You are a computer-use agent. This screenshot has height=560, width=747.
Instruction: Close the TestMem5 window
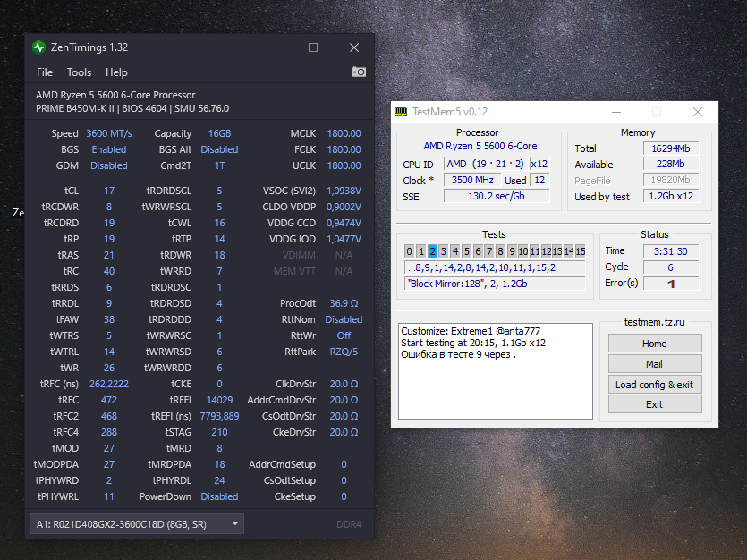[x=698, y=112]
